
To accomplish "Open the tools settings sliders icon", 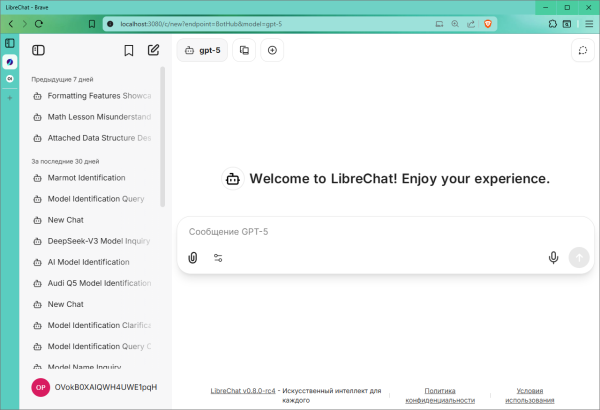I will (x=218, y=257).
